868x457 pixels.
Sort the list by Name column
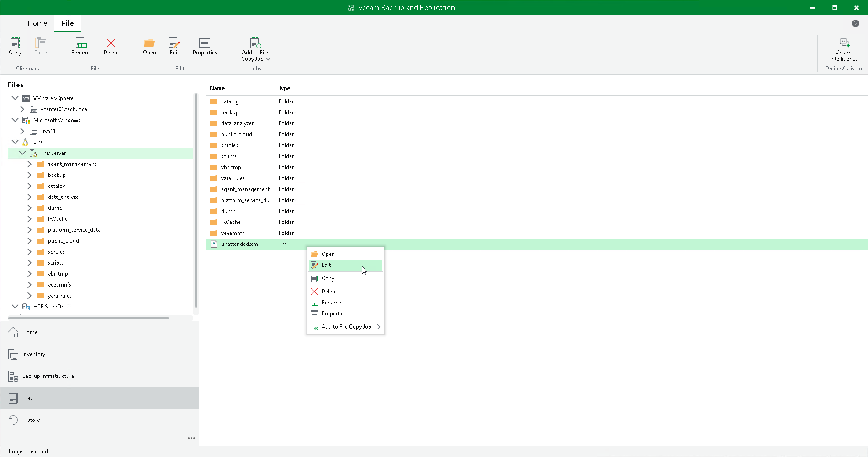click(x=217, y=88)
